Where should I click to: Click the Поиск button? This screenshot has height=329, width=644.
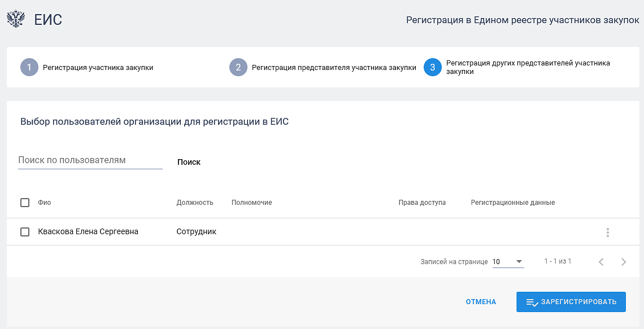pos(189,162)
